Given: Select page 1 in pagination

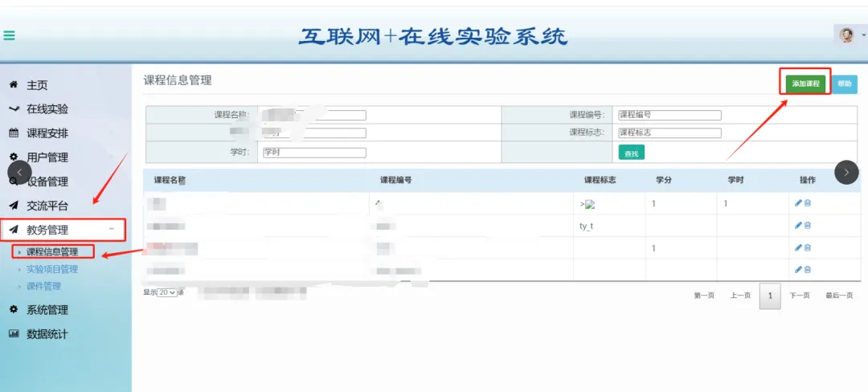Looking at the screenshot, I should pos(770,296).
